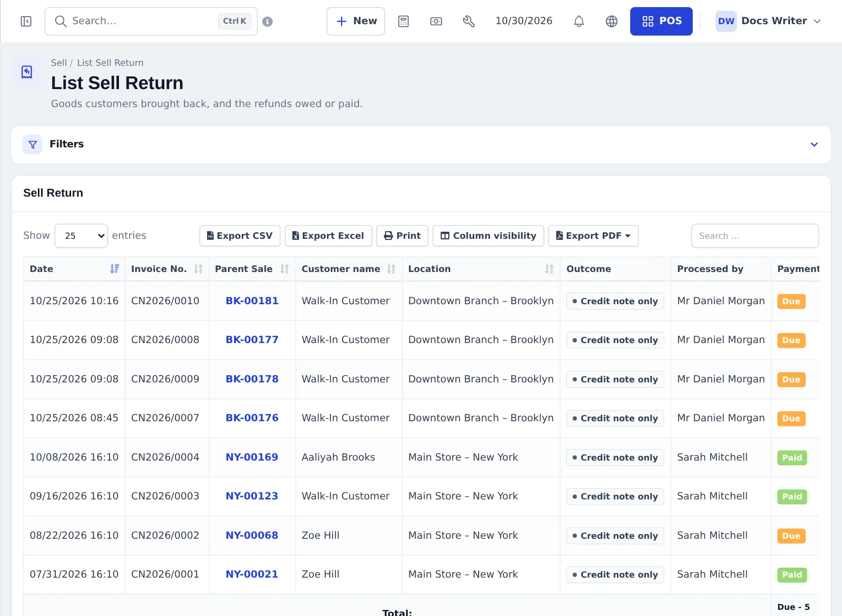The height and width of the screenshot is (616, 842).
Task: Click the Due badge for CN2026/0010
Action: (x=791, y=301)
